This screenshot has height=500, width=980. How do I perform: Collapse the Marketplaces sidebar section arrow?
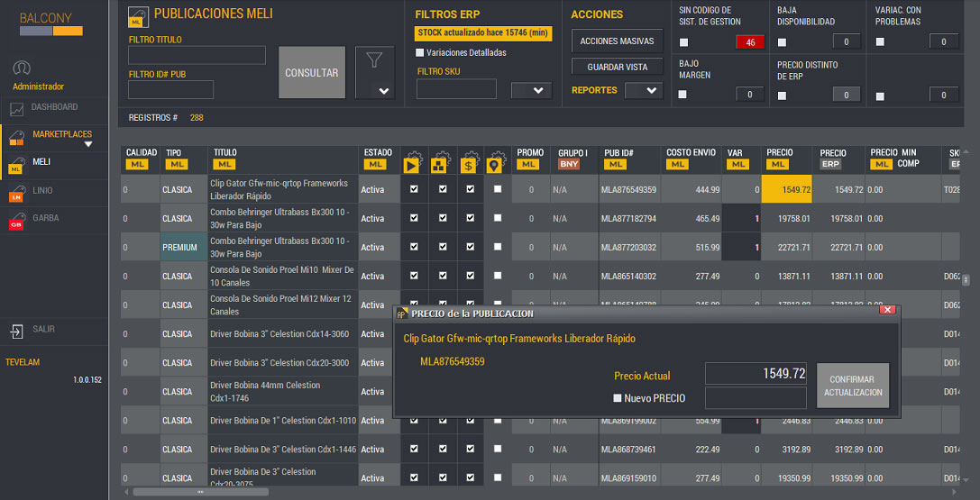88,144
